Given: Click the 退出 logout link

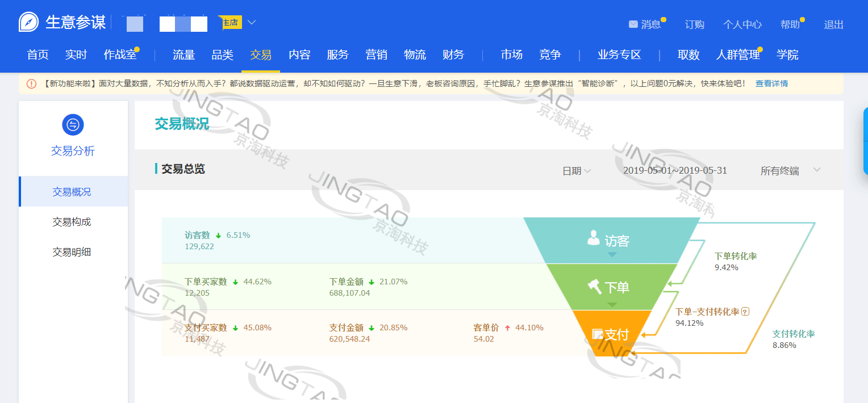Looking at the screenshot, I should pos(833,24).
